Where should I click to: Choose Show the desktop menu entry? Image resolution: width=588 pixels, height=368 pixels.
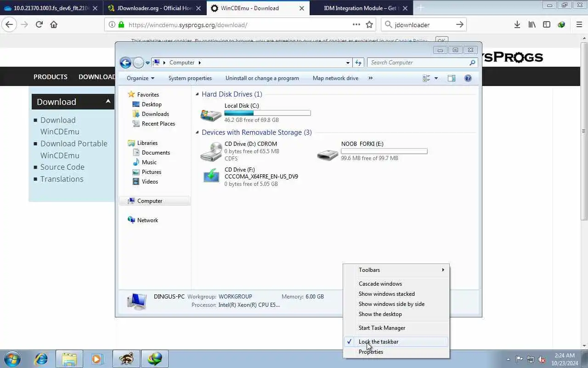[x=396, y=314]
